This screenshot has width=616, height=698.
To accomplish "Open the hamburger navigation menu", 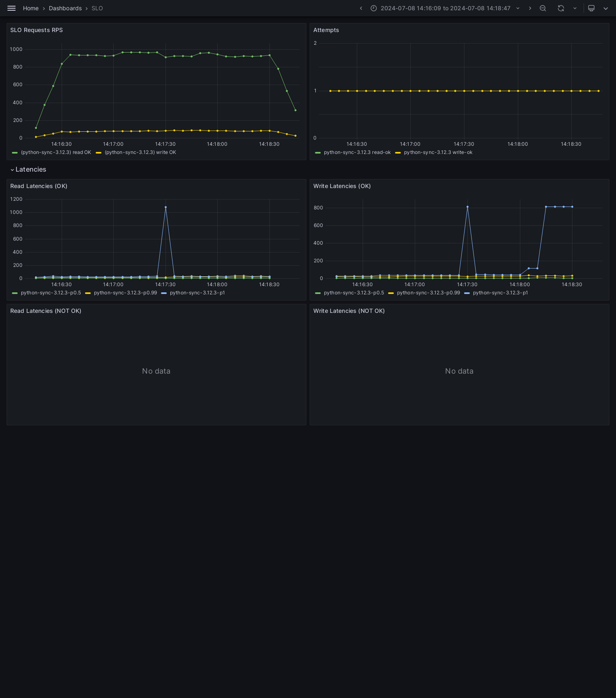I will (x=11, y=8).
